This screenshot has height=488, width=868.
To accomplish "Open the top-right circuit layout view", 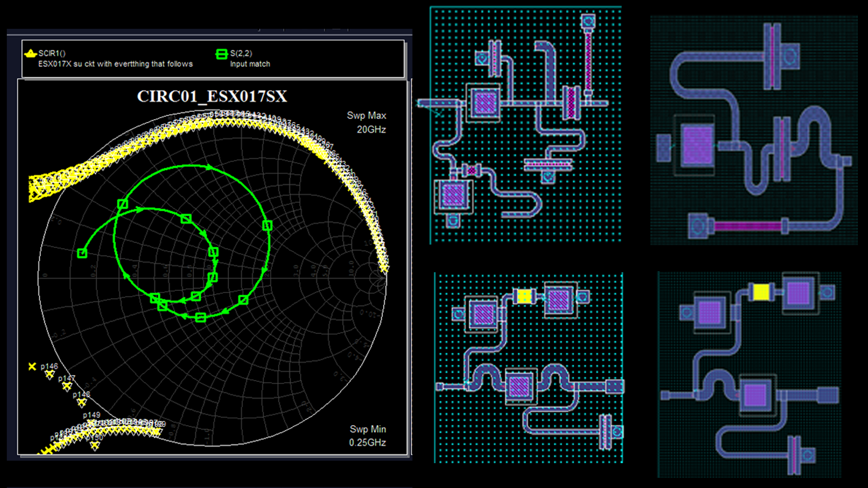I will pyautogui.click(x=754, y=130).
